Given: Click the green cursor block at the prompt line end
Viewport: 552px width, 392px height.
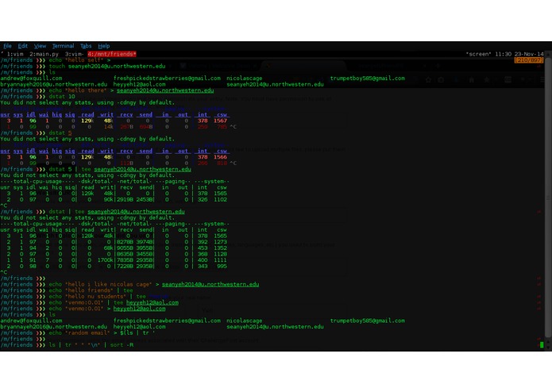Looking at the screenshot, I should tap(542, 345).
